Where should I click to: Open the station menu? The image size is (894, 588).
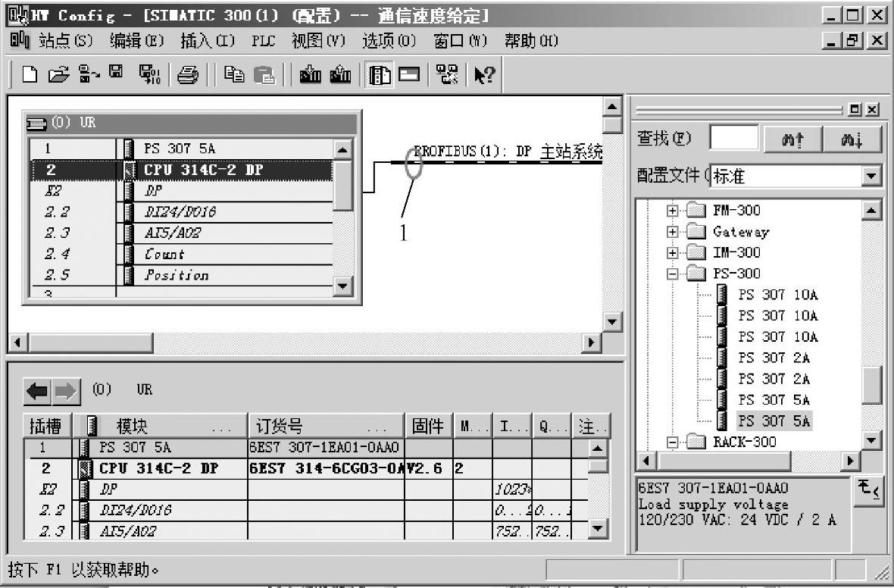click(65, 40)
